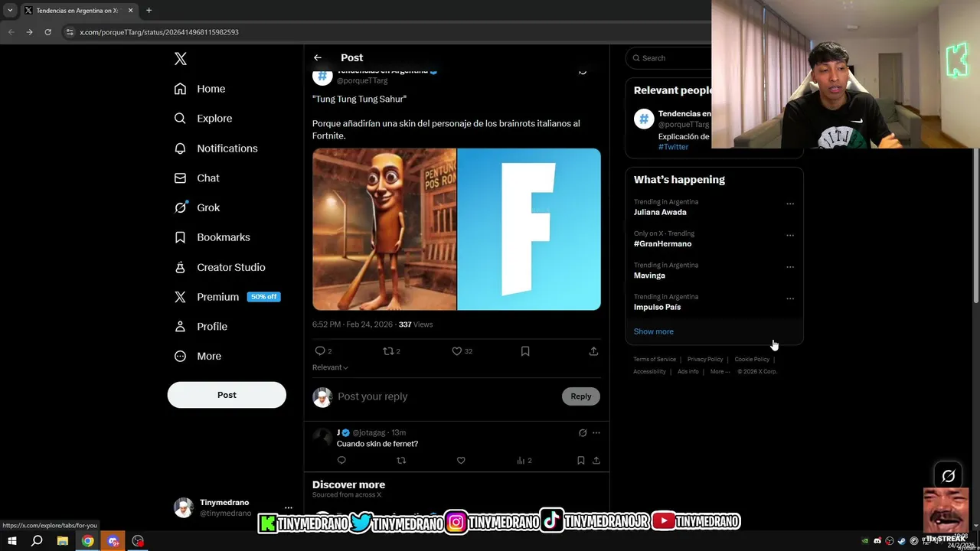Click the grey Reply button
Screen dimensions: 980x551
click(x=581, y=396)
